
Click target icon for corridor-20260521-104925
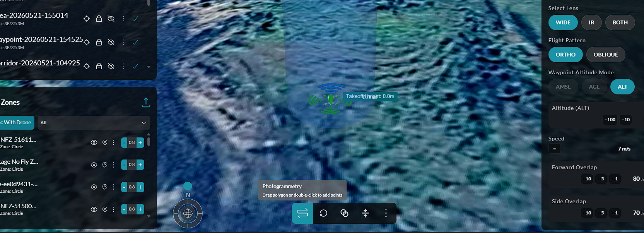(87, 66)
